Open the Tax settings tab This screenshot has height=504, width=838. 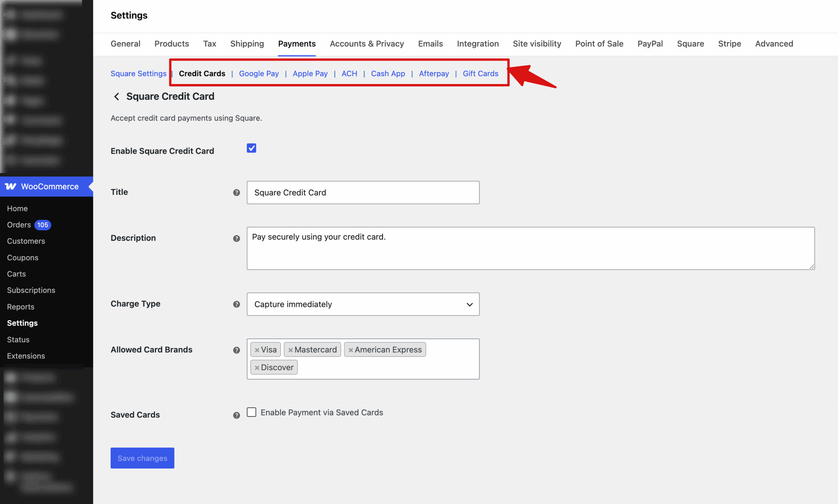[210, 44]
